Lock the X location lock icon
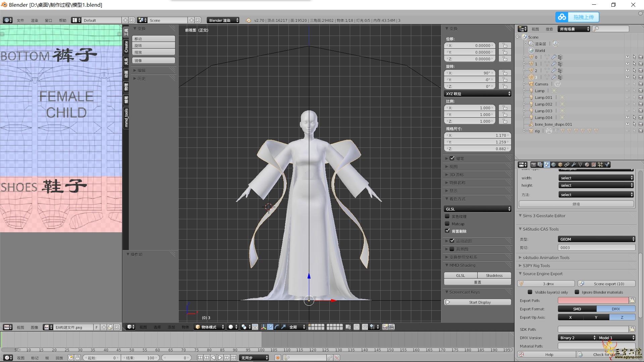 (x=504, y=45)
